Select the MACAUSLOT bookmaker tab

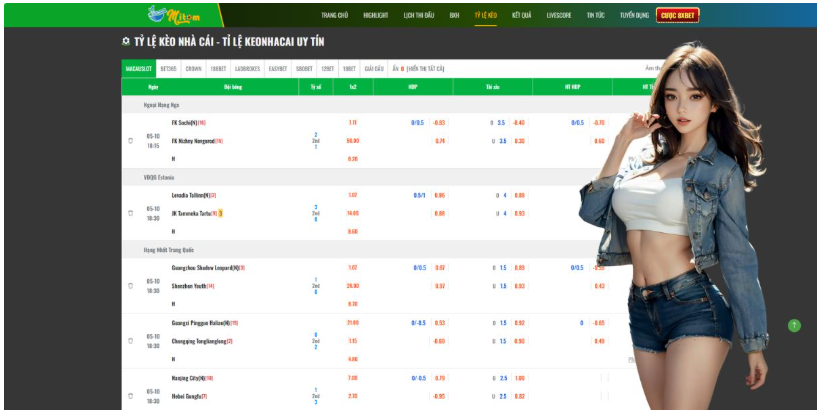pyautogui.click(x=138, y=68)
